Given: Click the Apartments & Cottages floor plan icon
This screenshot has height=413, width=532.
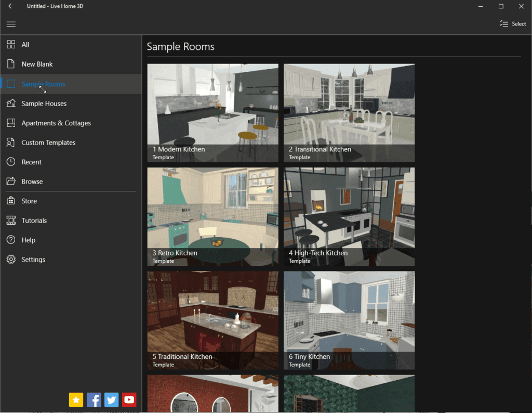Looking at the screenshot, I should 11,123.
